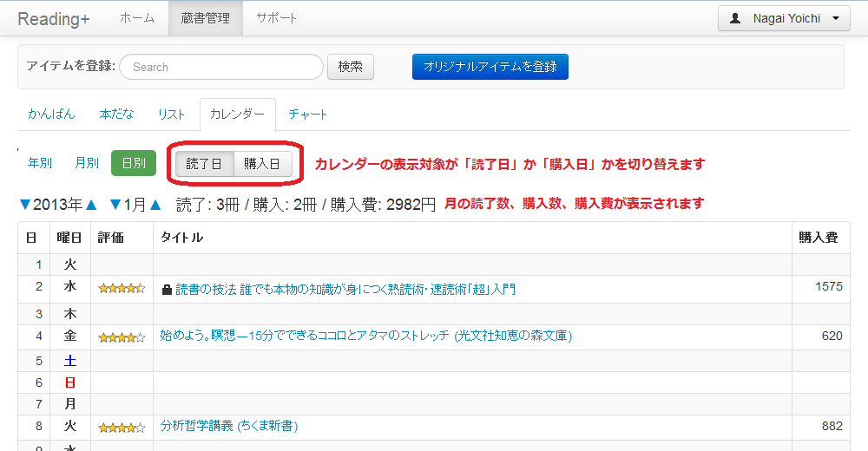Toggle calendar target to 購入日
Screen dimensions: 868x451
pos(262,164)
